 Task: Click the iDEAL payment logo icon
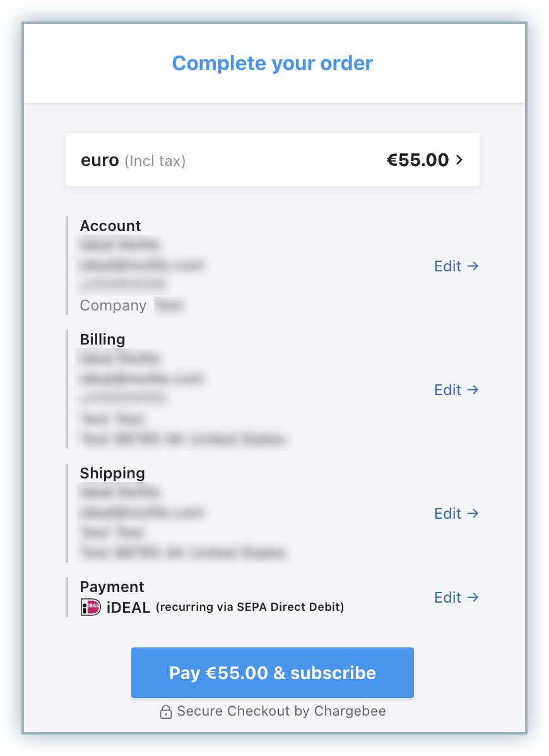click(91, 608)
